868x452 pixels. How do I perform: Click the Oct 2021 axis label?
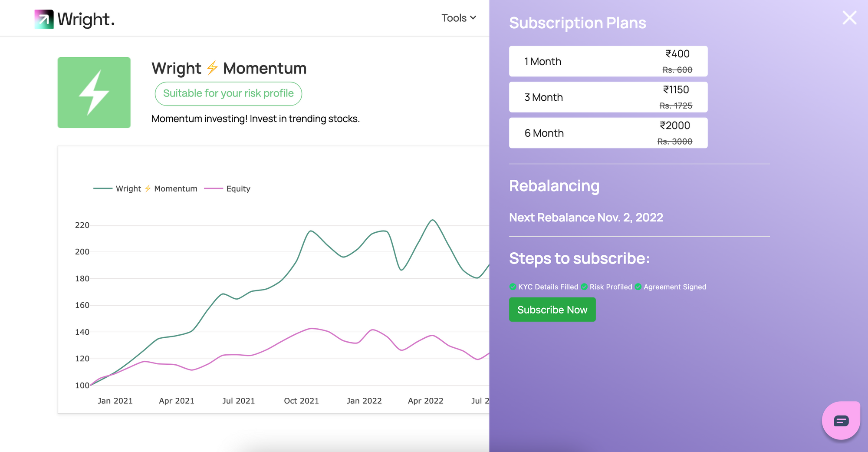tap(301, 401)
